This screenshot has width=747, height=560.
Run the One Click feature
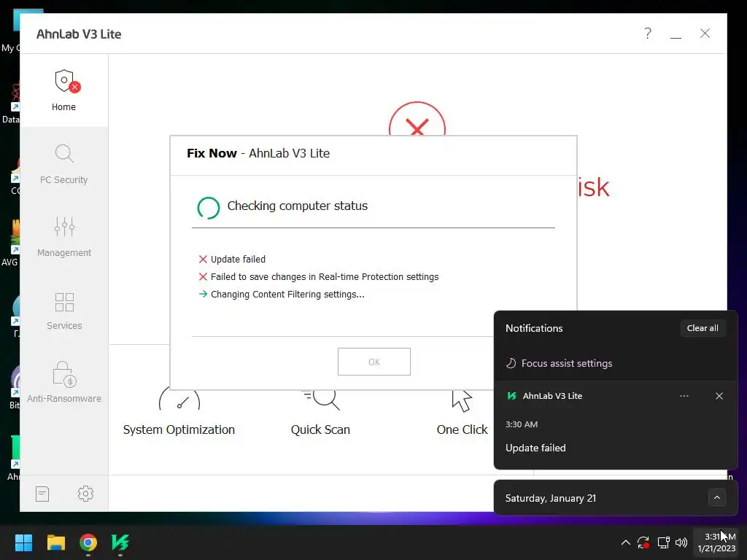pos(462,412)
